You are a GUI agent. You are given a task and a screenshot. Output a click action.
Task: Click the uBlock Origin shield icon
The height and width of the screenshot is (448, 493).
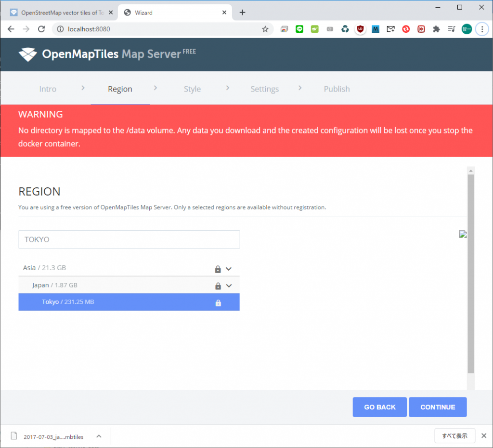pyautogui.click(x=360, y=29)
